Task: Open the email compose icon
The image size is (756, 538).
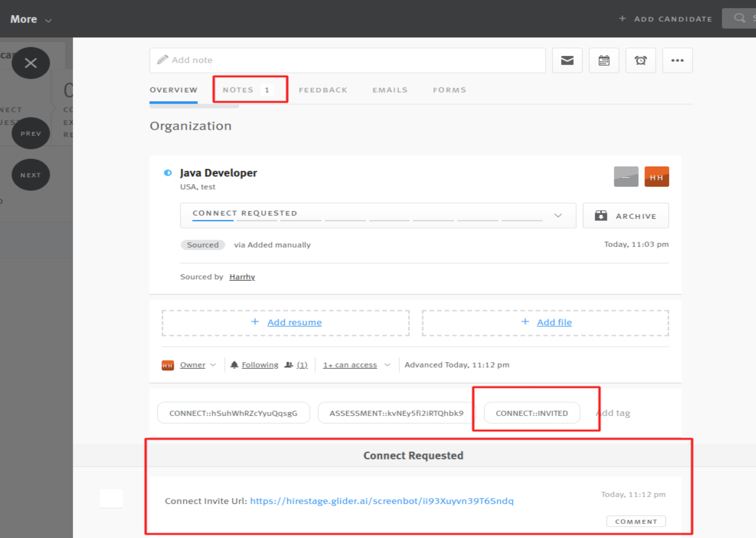Action: [x=567, y=60]
